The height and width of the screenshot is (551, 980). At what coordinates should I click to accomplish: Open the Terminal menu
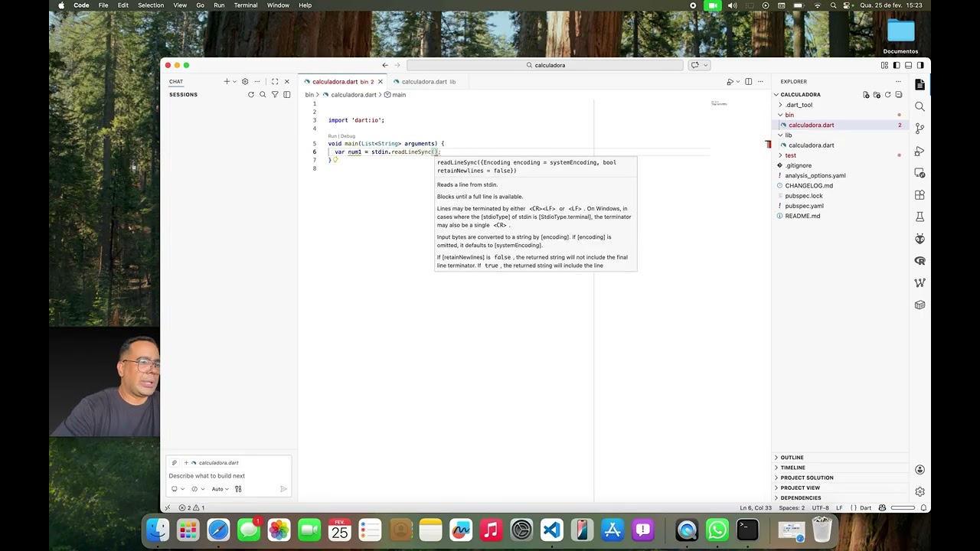(x=246, y=5)
